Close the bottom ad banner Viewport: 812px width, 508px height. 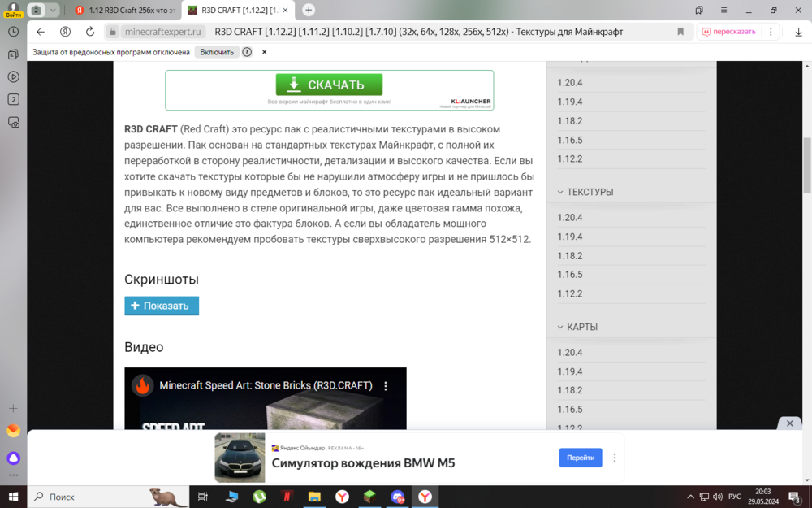coord(790,423)
